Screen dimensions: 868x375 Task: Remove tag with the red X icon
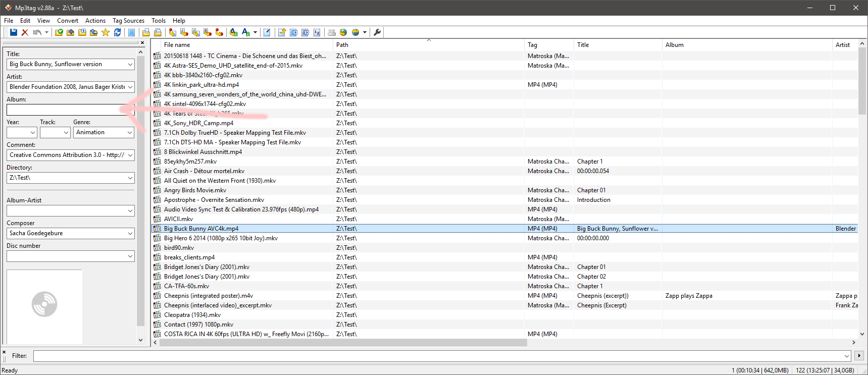pos(25,32)
